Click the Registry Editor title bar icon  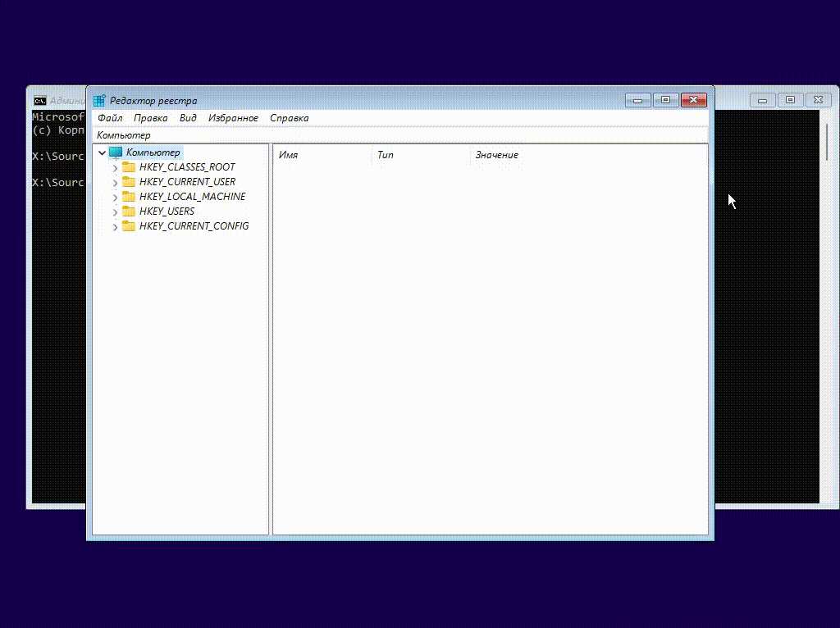(99, 101)
